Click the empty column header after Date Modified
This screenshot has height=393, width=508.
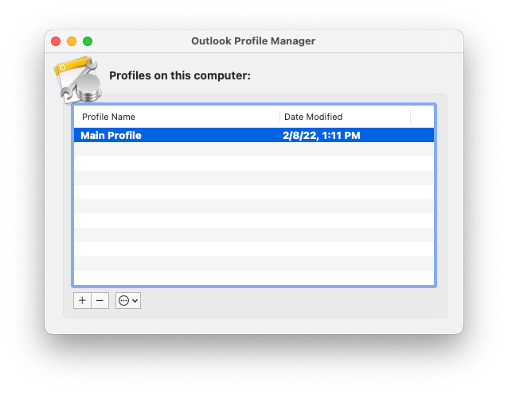[x=422, y=117]
